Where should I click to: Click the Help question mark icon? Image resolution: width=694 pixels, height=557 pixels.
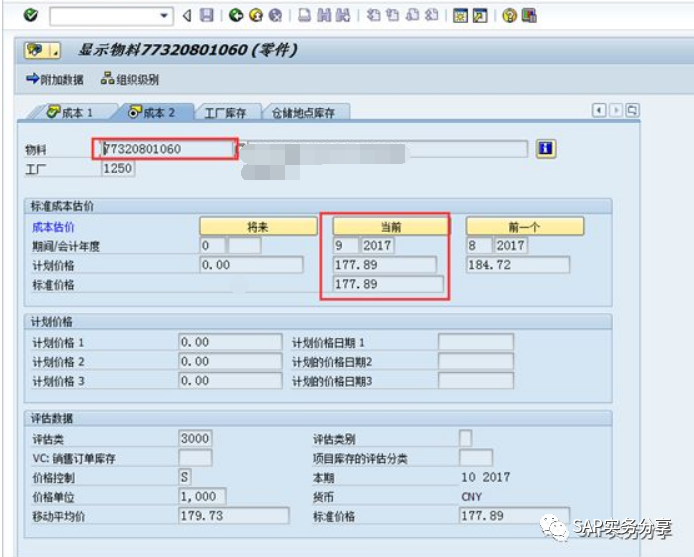[509, 15]
